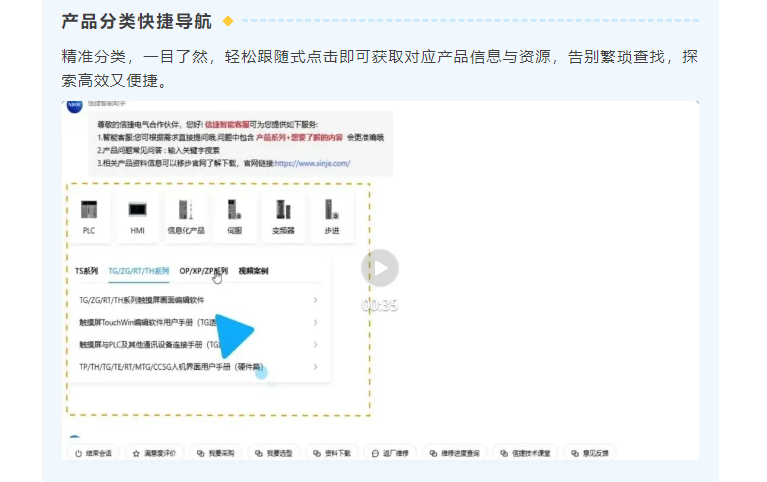
Task: Expand chevron for TouchWin编辑软件用户手册 row
Action: (316, 322)
